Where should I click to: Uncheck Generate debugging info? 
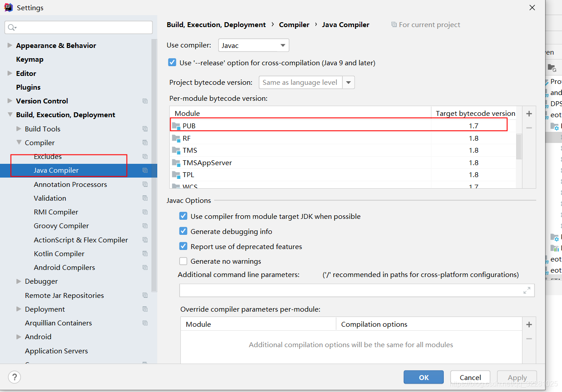[183, 231]
